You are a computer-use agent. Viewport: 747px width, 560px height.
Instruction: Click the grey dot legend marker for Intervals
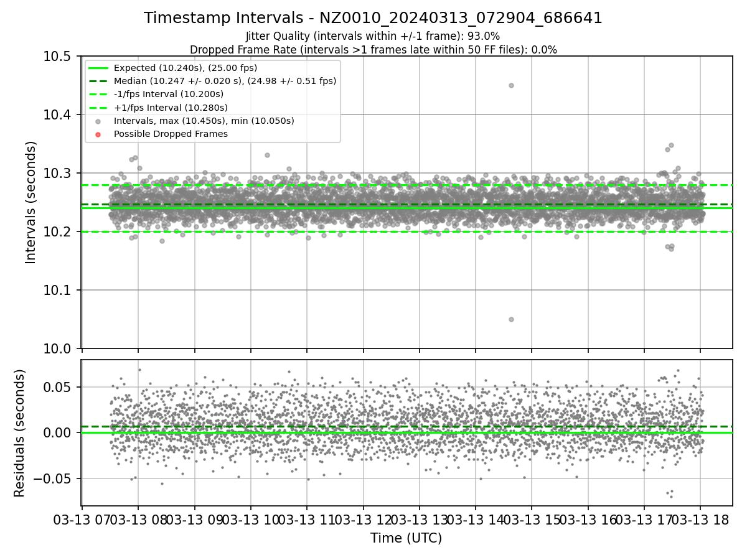[98, 121]
